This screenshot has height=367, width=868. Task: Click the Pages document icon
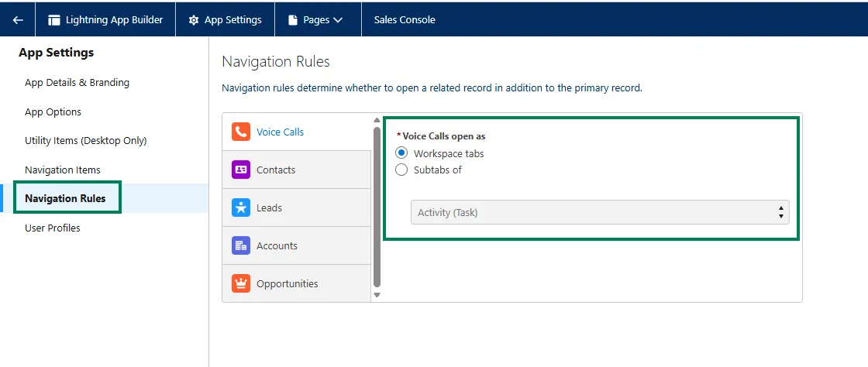(x=293, y=20)
